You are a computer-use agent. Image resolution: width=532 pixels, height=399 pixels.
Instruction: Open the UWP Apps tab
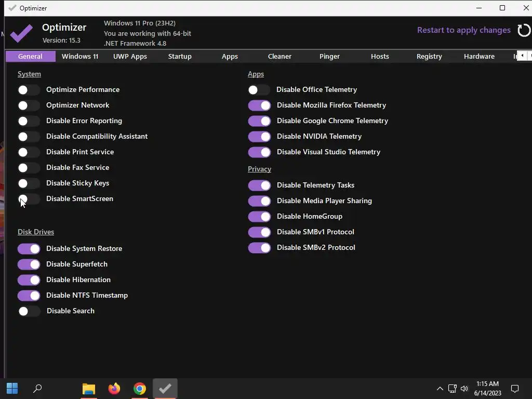(x=130, y=56)
